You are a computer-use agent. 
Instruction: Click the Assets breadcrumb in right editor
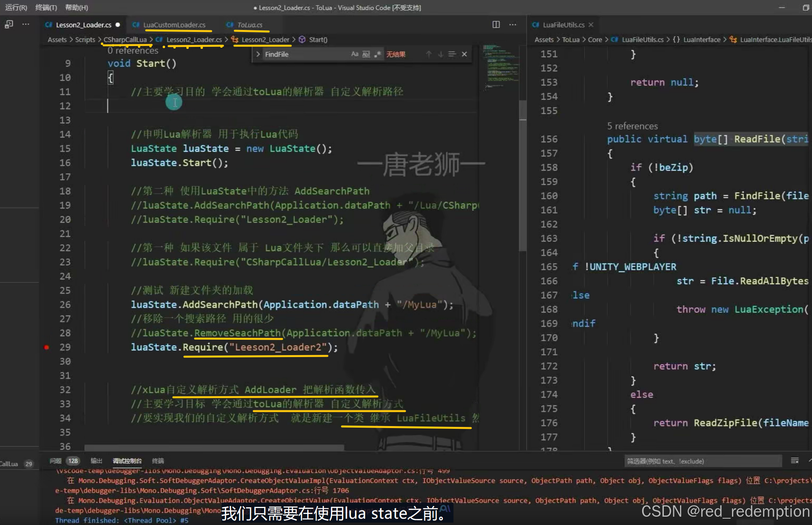pos(544,40)
